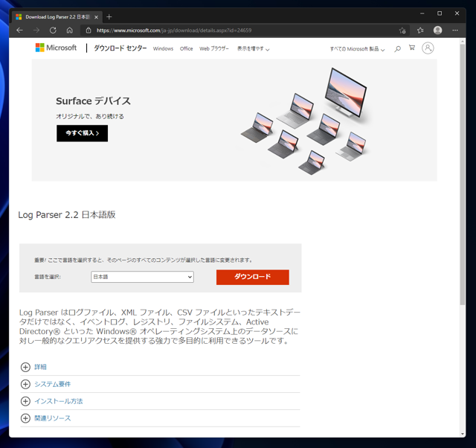Click the Surface デバイス heading text

click(93, 101)
